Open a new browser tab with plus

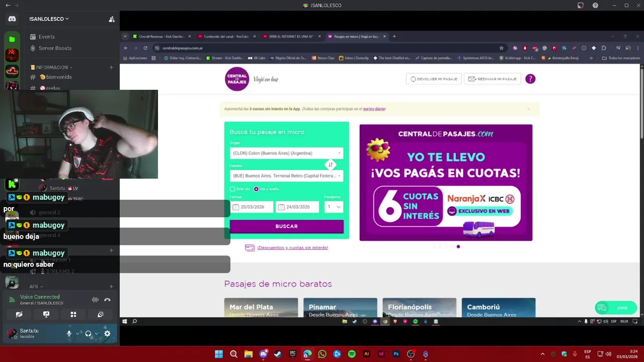point(394,36)
